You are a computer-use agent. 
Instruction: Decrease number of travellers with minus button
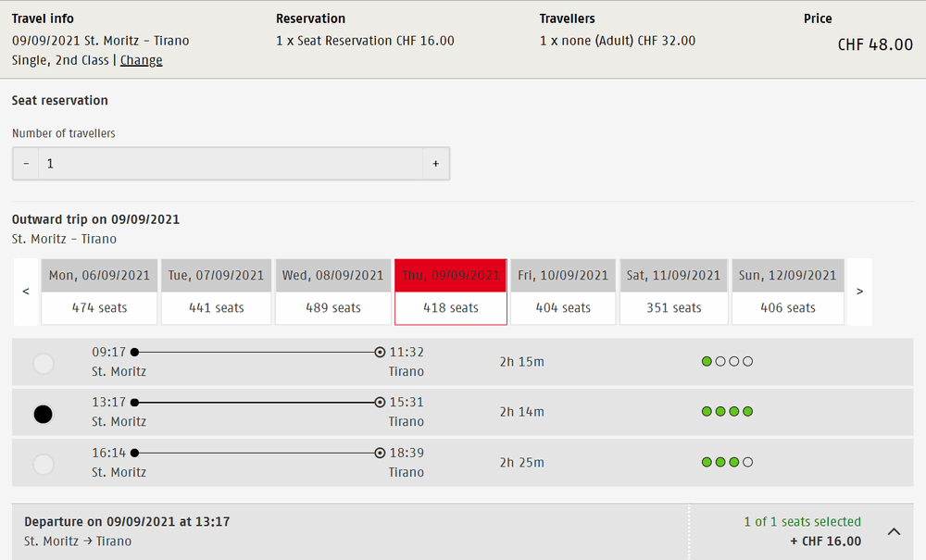pos(26,164)
